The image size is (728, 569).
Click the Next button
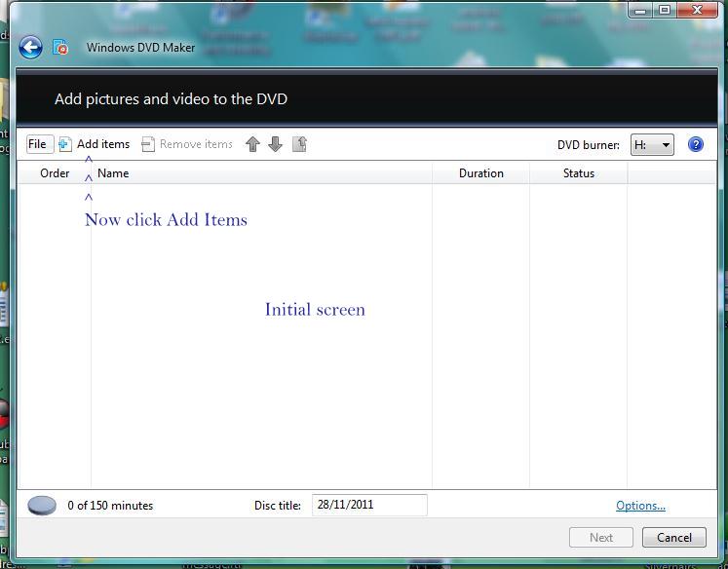[x=601, y=538]
